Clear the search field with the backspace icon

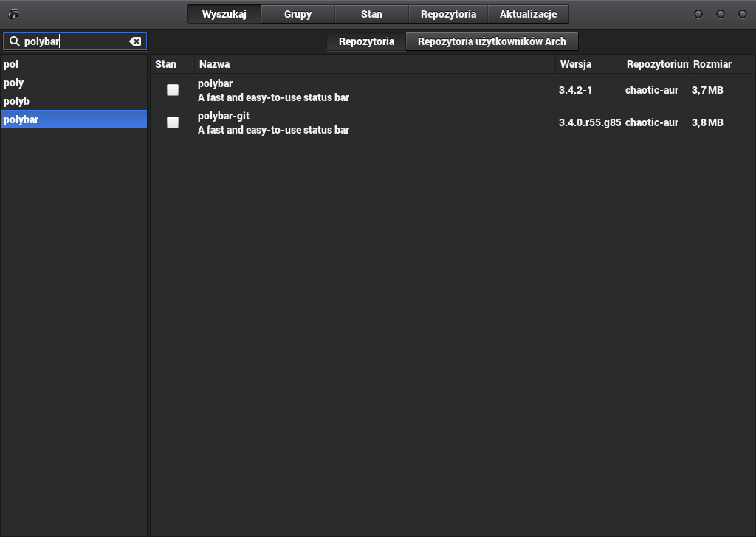pos(136,41)
